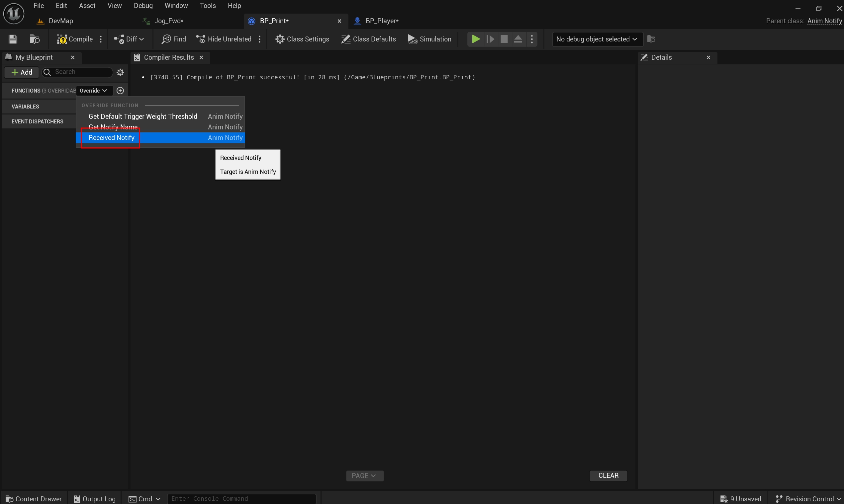
Task: Open the Content Drawer
Action: click(x=34, y=499)
